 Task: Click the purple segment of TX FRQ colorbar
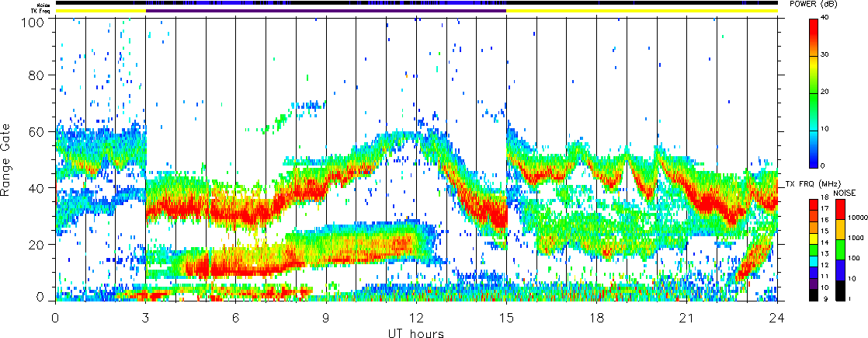[814, 284]
